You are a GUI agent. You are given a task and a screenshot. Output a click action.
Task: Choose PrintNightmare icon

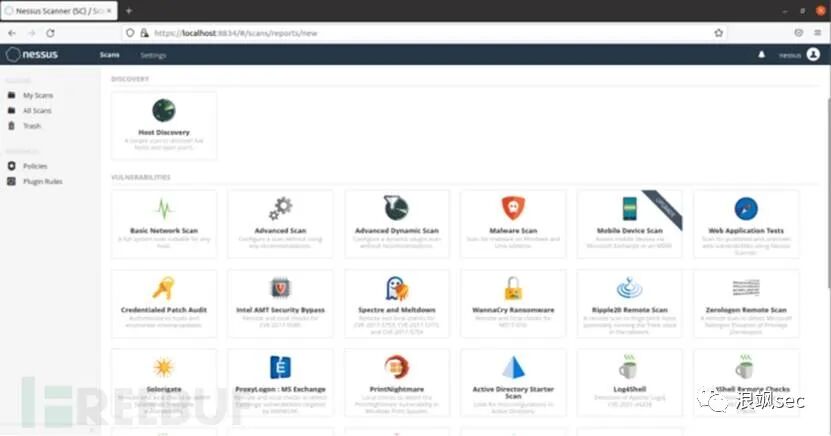click(x=396, y=367)
